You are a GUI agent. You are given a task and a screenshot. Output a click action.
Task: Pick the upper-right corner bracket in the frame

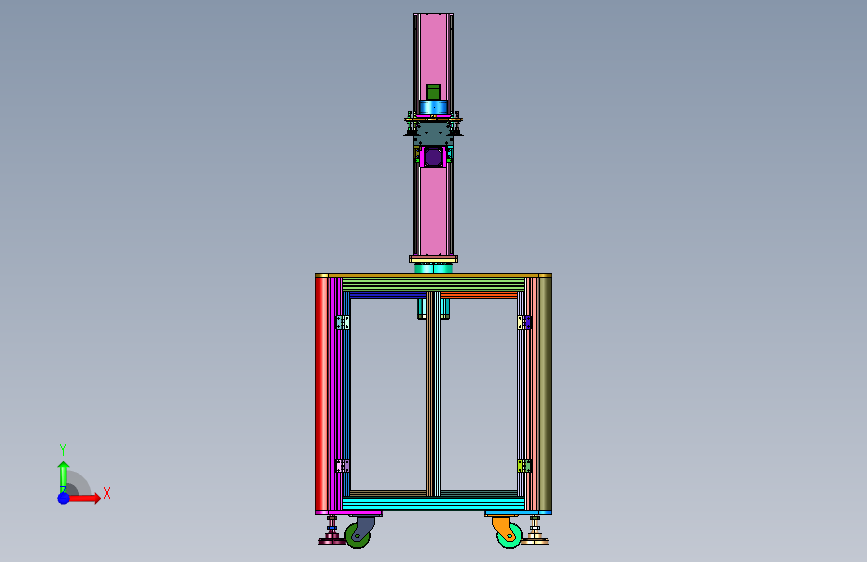point(524,322)
